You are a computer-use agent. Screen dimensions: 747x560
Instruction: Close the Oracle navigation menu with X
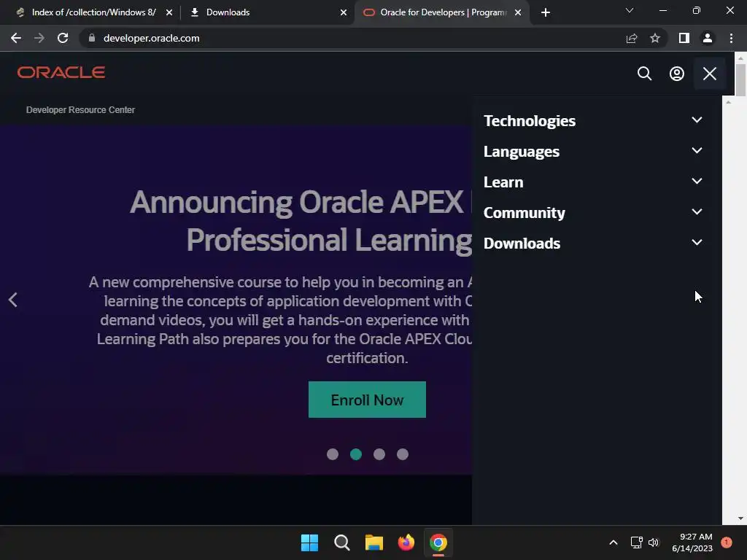tap(709, 74)
